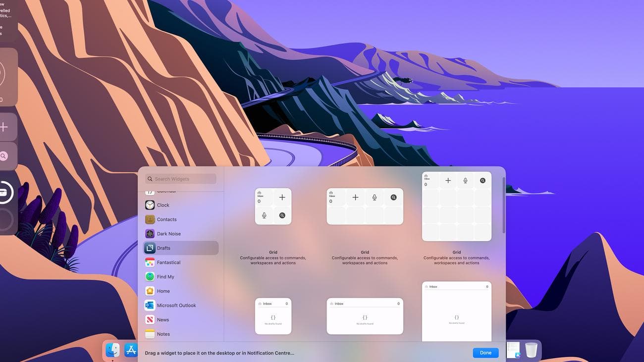644x362 pixels.
Task: Select the small Grid widget preview
Action: 273,206
